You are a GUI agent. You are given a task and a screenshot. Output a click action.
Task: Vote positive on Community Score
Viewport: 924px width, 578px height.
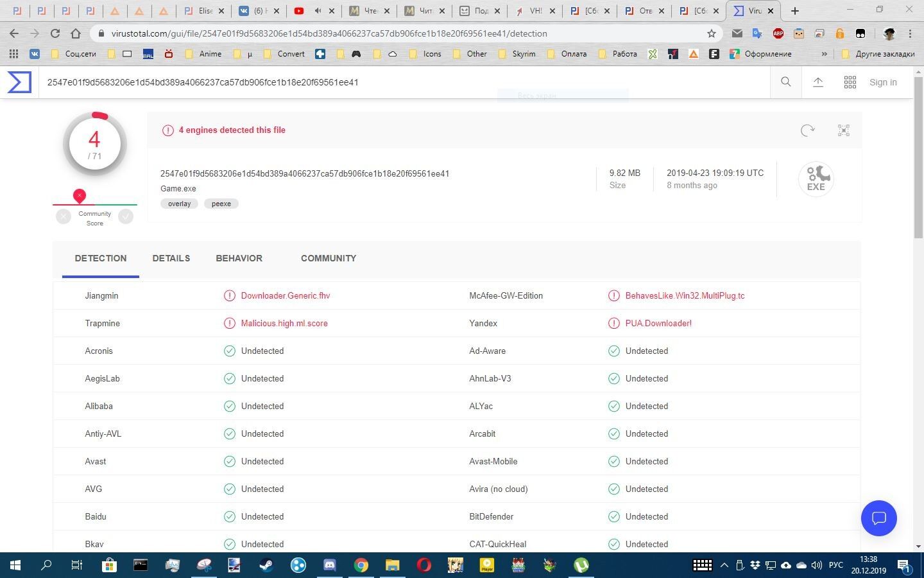pos(126,216)
